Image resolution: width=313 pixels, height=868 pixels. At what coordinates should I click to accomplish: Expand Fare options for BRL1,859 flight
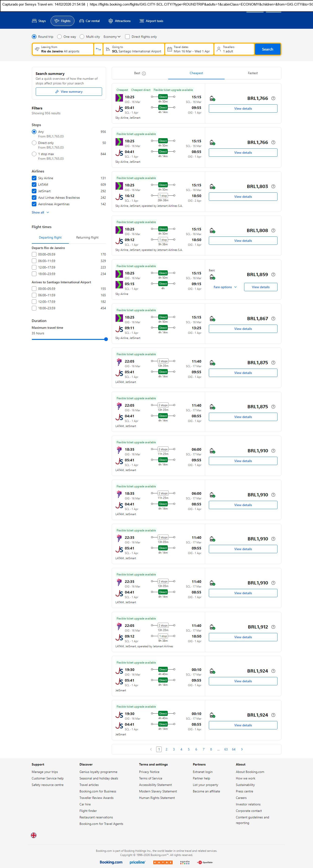[x=225, y=287]
